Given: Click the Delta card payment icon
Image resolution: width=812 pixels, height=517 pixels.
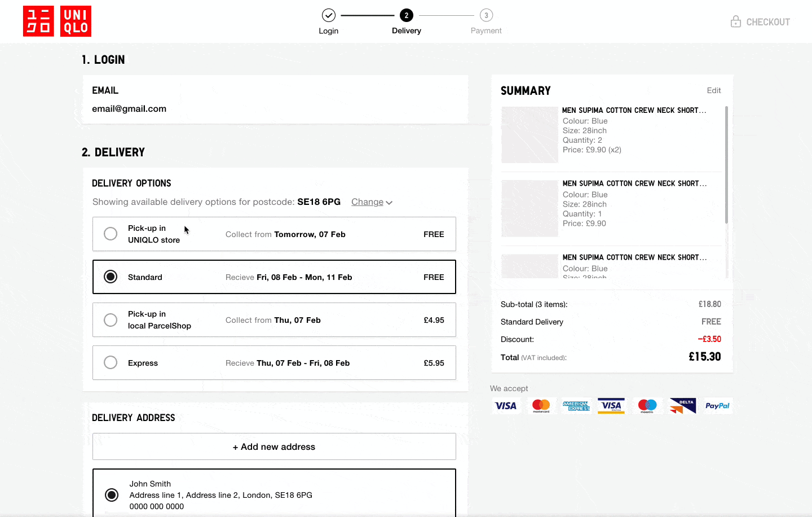Looking at the screenshot, I should [682, 406].
